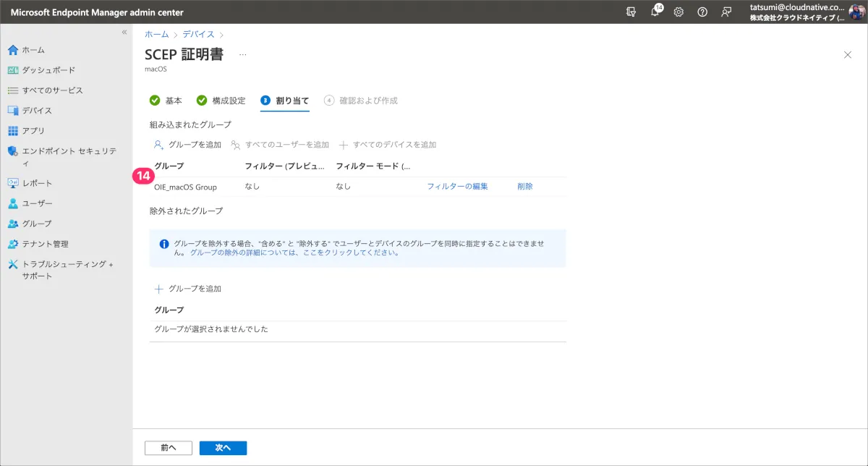Viewport: 868px width, 466px height.
Task: Collapse the left navigation sidebar
Action: click(x=124, y=33)
